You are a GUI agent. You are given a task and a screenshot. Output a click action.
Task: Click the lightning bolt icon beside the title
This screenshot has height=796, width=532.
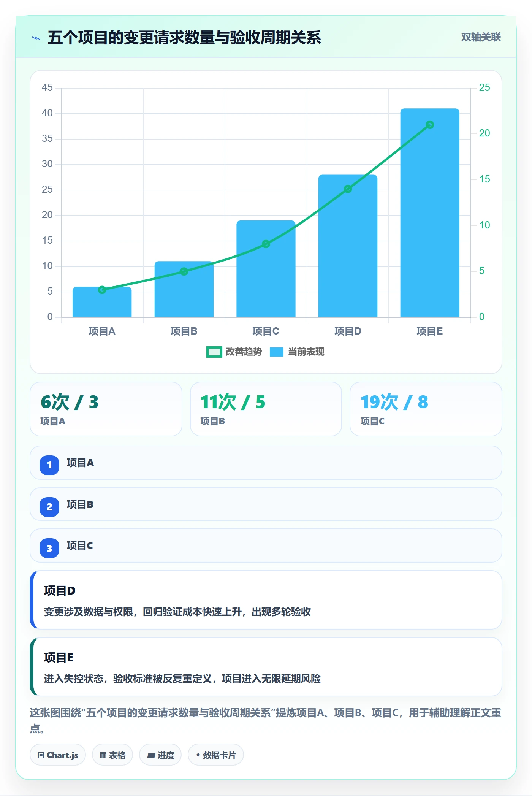click(36, 38)
